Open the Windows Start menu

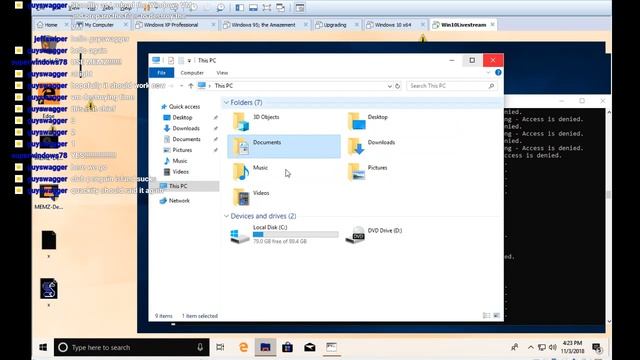[43, 347]
